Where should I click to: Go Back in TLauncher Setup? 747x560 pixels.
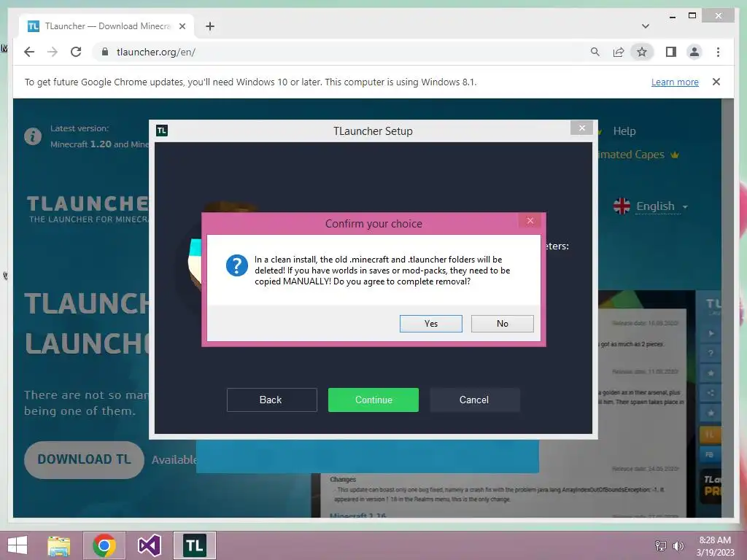271,400
